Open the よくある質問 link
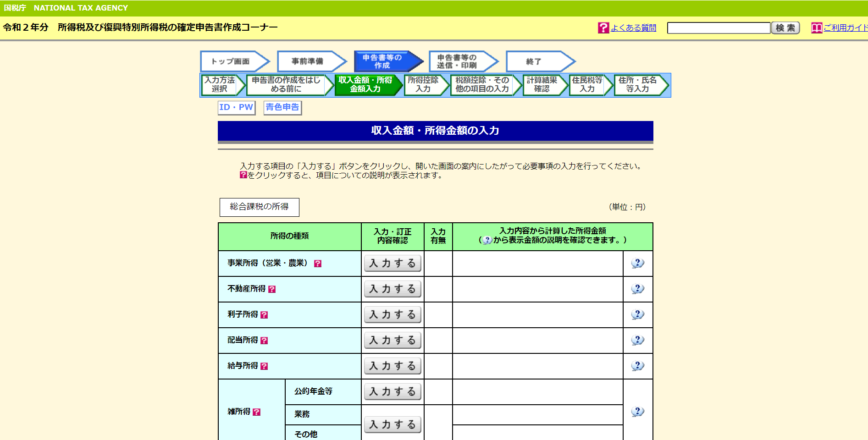 (633, 28)
